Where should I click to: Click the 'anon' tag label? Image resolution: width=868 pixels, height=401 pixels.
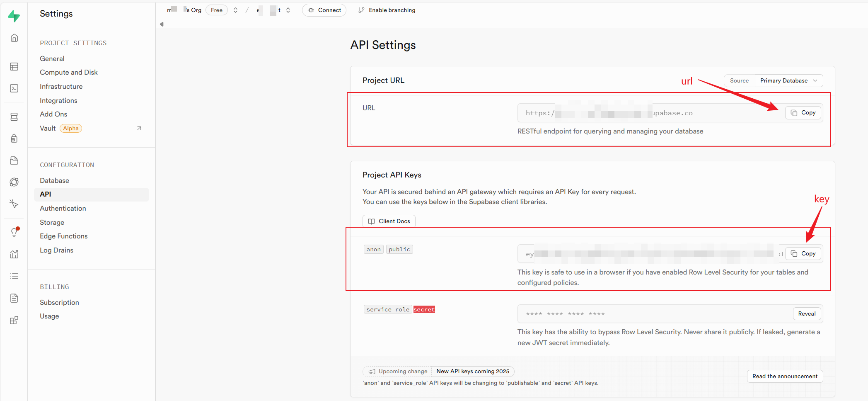click(x=374, y=249)
